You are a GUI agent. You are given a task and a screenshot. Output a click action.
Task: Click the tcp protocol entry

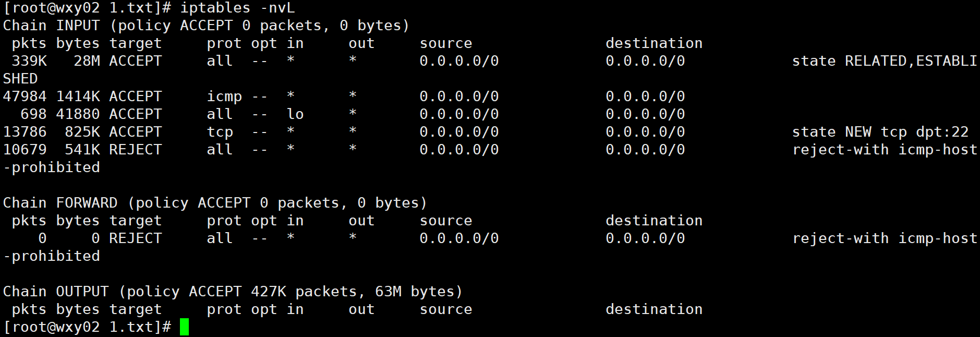click(x=220, y=132)
